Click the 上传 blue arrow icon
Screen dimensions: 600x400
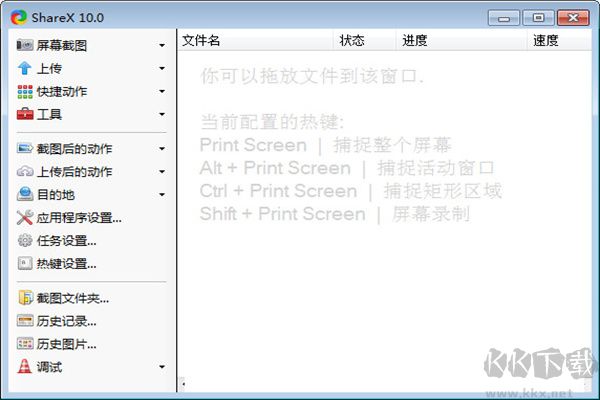click(x=25, y=68)
